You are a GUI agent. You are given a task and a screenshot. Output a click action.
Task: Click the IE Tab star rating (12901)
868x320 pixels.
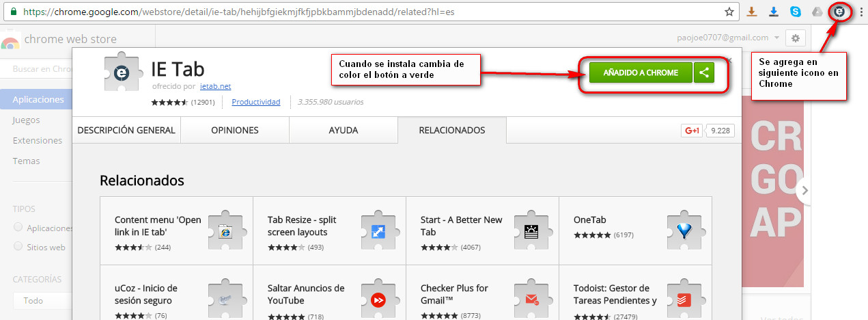pyautogui.click(x=183, y=102)
